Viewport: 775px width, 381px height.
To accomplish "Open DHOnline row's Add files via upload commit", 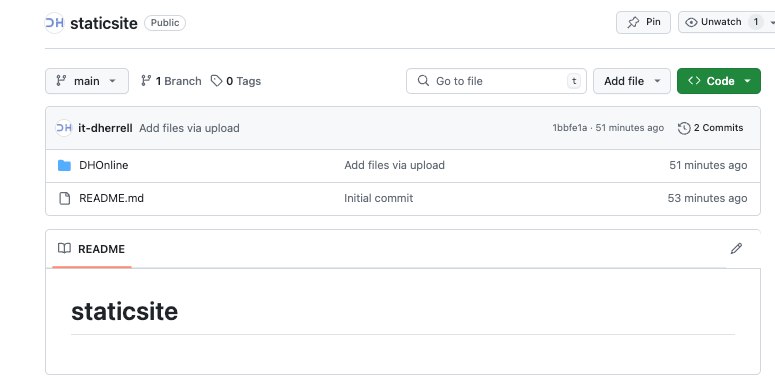I will pyautogui.click(x=394, y=165).
